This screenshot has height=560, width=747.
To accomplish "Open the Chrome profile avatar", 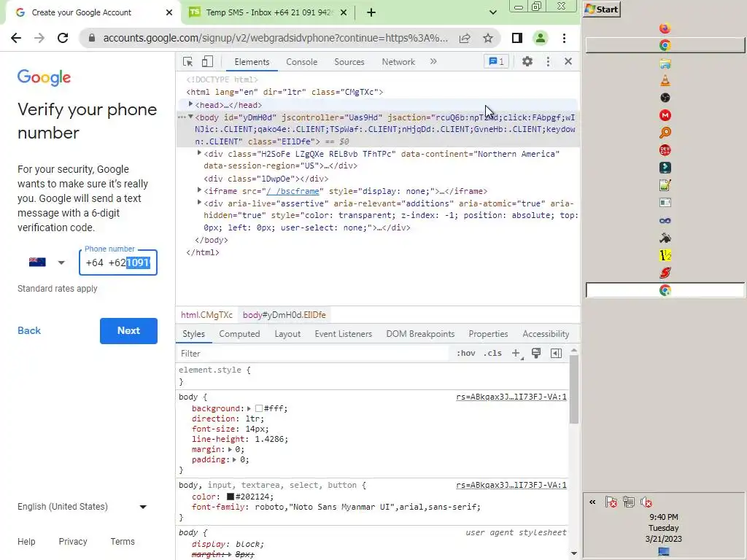I will (541, 38).
